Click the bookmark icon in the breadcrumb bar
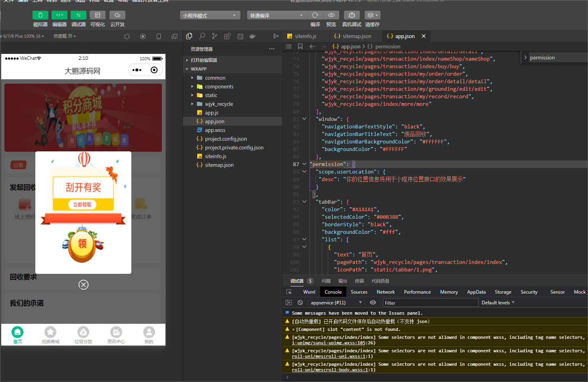Viewport: 588px width, 382px height. tap(300, 46)
